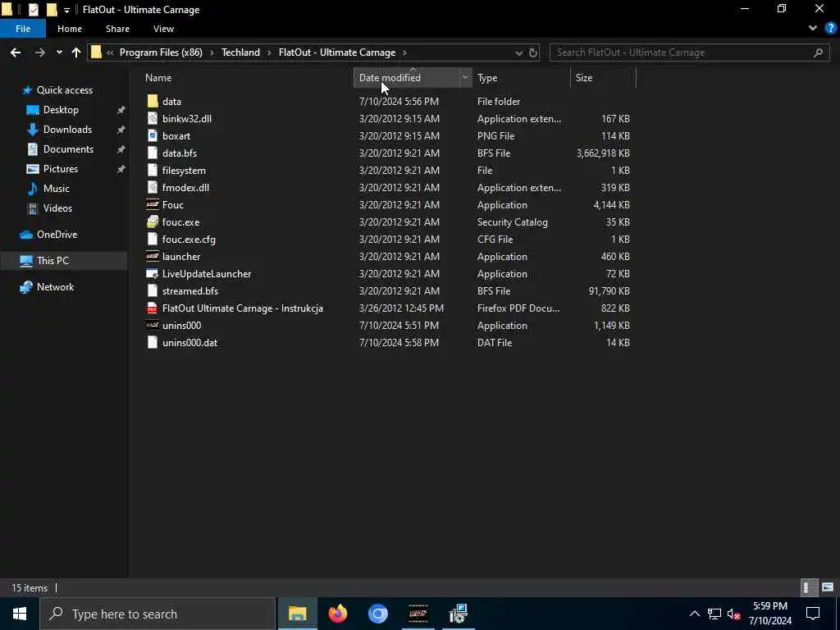The image size is (840, 630).
Task: Click the Search FlatOut search box
Action: [689, 52]
